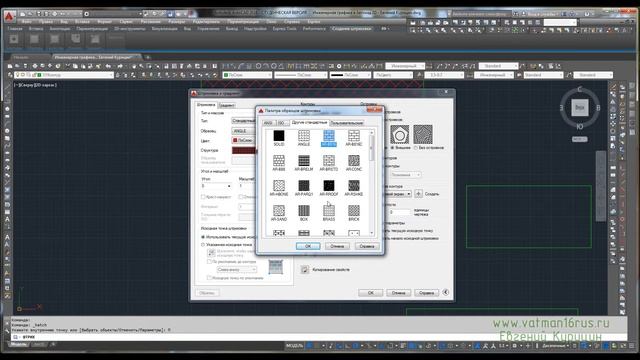Click the gap tolerance input field showing 0

tap(399, 212)
